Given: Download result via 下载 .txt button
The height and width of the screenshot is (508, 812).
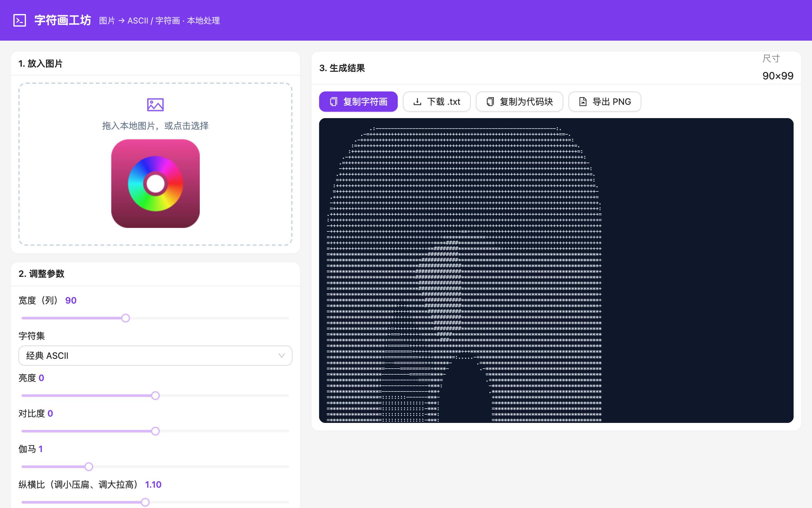Looking at the screenshot, I should pos(436,102).
